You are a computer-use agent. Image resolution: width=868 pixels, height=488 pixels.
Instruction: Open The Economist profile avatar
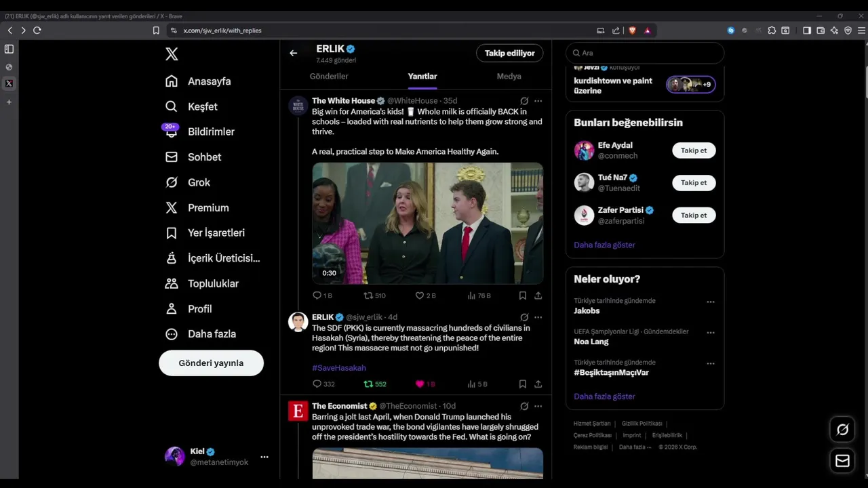(298, 411)
